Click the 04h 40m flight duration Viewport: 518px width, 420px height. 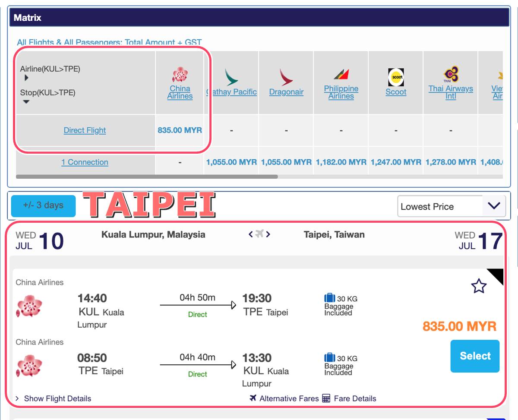pos(197,357)
